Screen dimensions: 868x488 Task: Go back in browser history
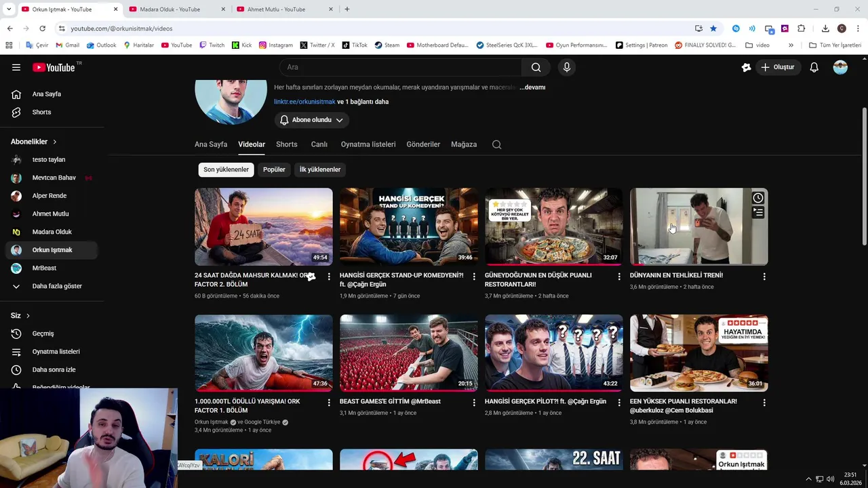pyautogui.click(x=9, y=28)
